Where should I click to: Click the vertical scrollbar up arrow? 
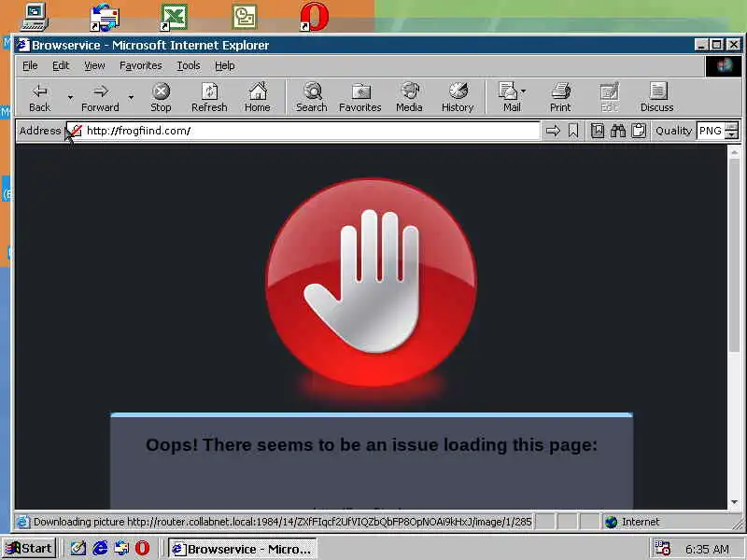coord(734,152)
